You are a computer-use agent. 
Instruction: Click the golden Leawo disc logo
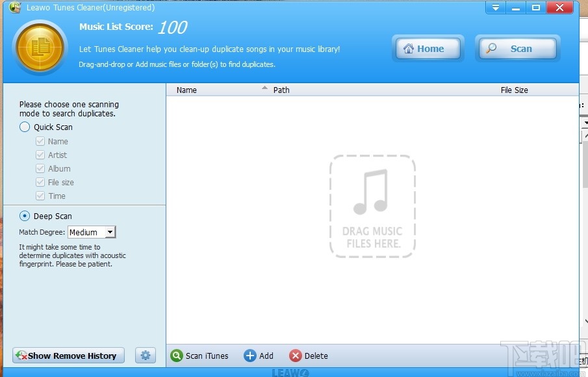(x=39, y=47)
